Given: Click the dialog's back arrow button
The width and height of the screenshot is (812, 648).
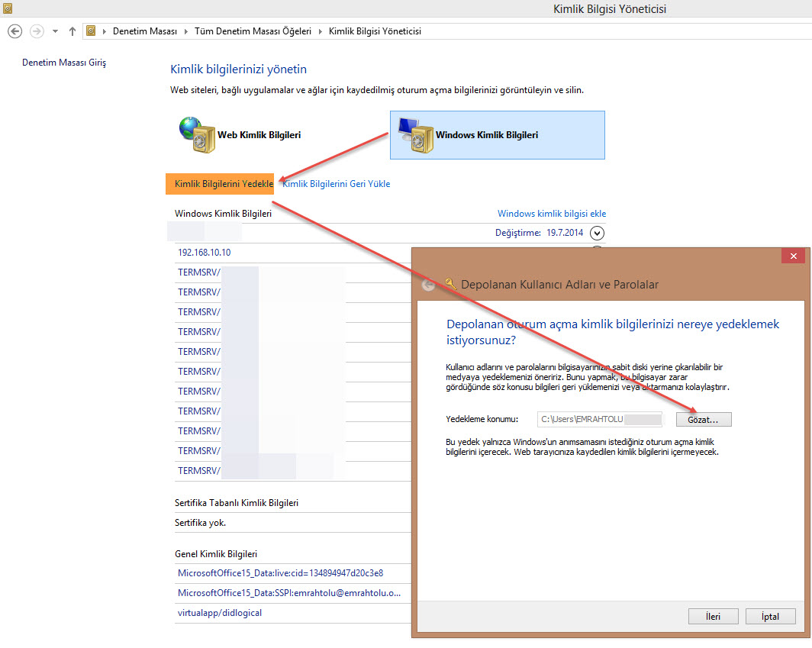Looking at the screenshot, I should (x=429, y=285).
